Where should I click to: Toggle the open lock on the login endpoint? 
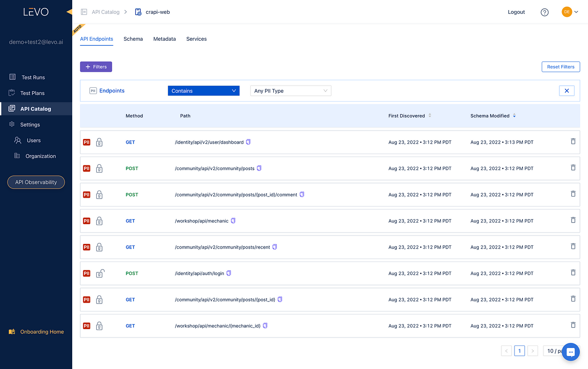[x=100, y=273]
